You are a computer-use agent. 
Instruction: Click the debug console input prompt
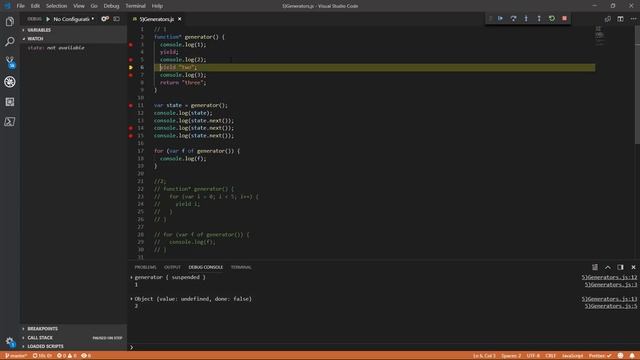pos(384,347)
